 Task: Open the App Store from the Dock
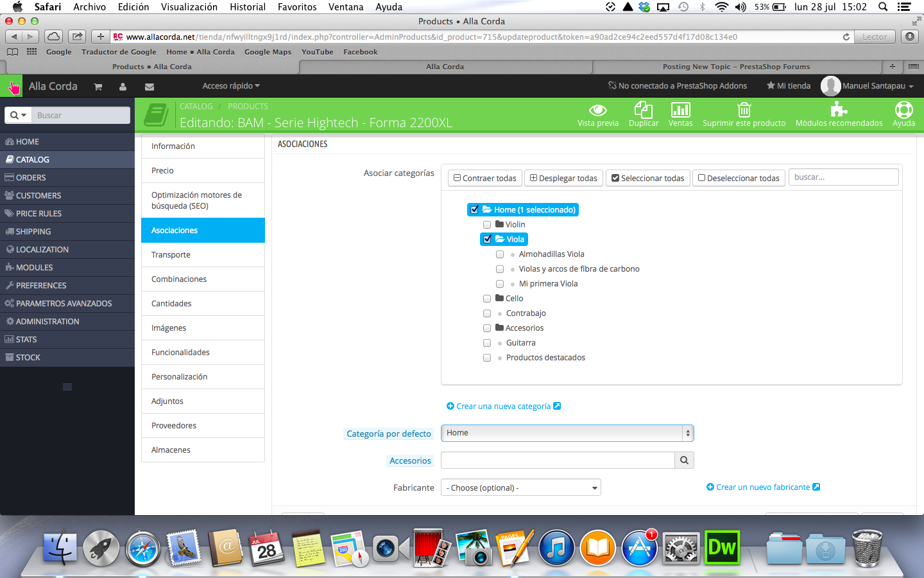(639, 548)
